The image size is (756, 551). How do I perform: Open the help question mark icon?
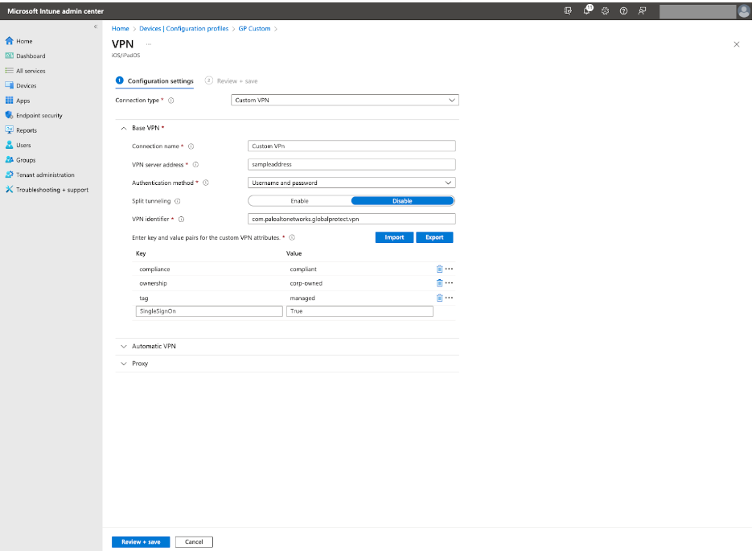pyautogui.click(x=622, y=10)
